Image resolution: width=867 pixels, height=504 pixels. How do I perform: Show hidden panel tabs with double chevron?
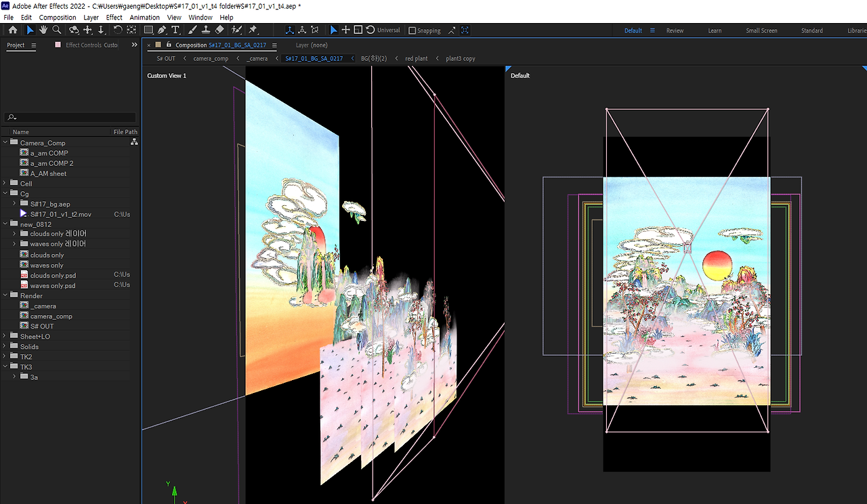coord(134,45)
